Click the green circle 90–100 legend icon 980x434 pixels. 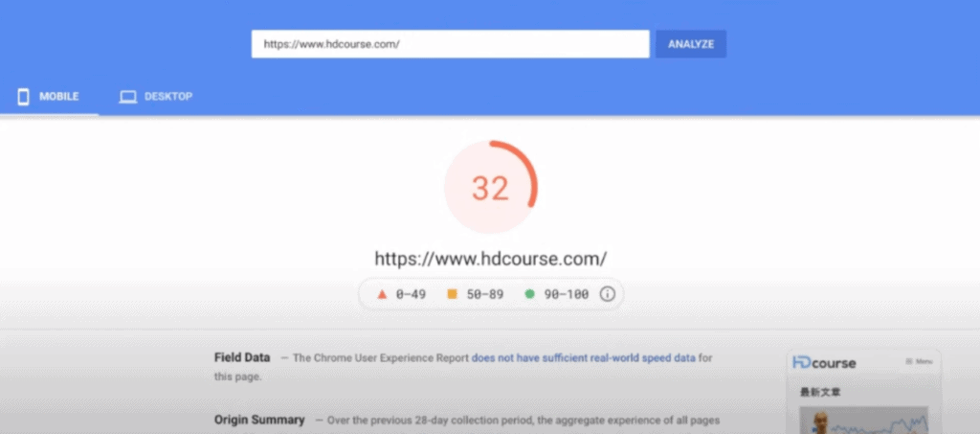pyautogui.click(x=529, y=294)
